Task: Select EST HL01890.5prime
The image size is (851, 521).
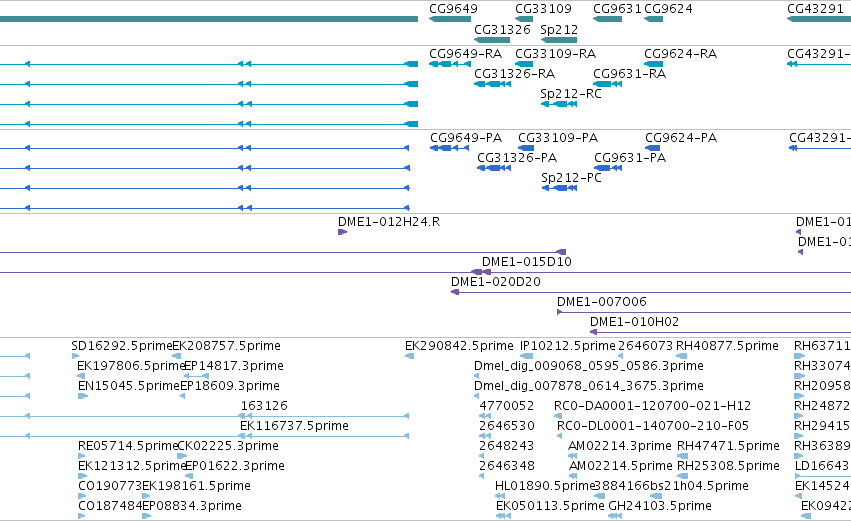Action: (x=545, y=486)
